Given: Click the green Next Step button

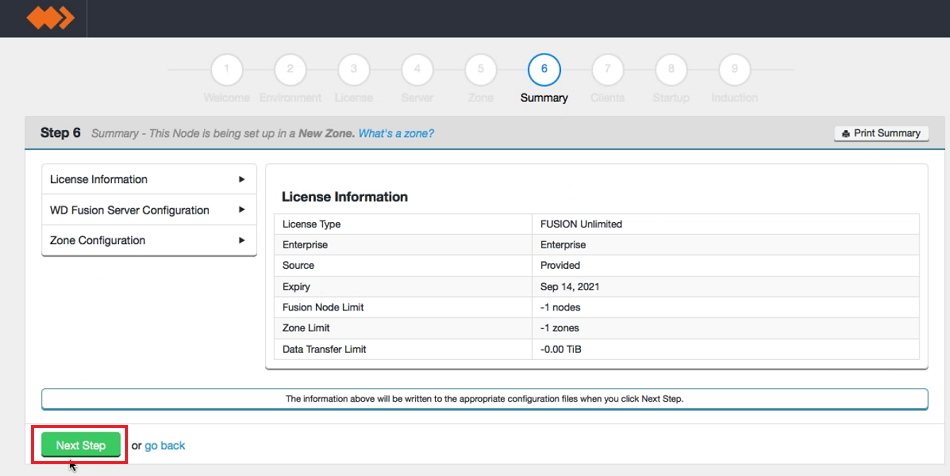Looking at the screenshot, I should (81, 445).
